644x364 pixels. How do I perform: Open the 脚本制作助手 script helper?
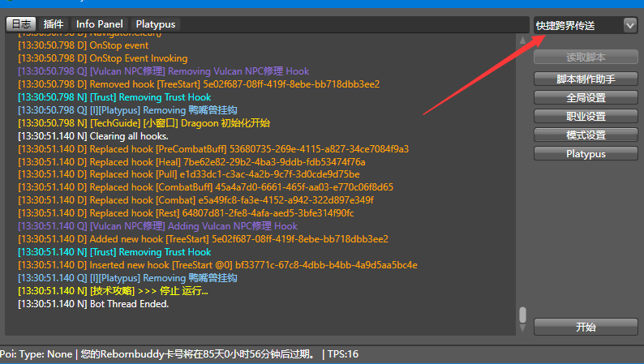586,79
